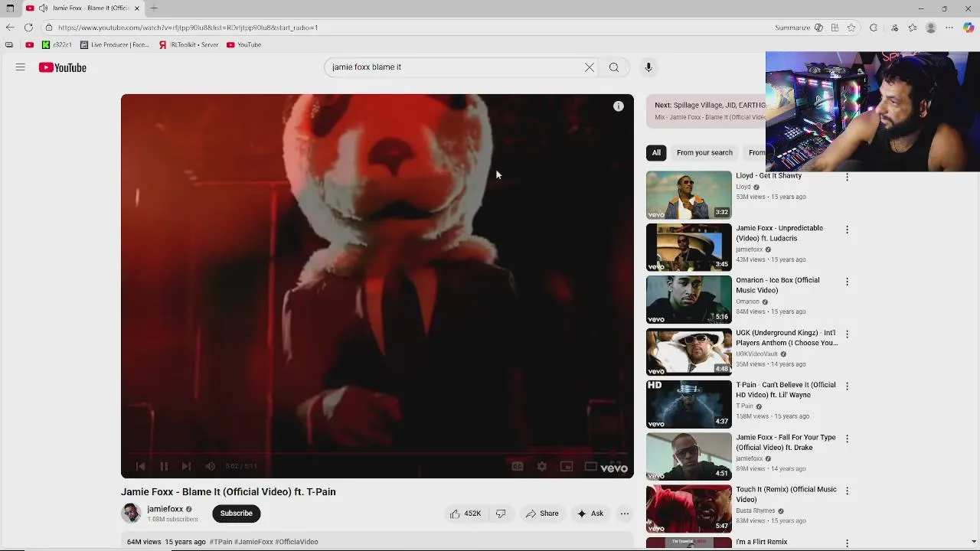The height and width of the screenshot is (551, 980).
Task: Seek on the video progress bar
Action: point(377,453)
